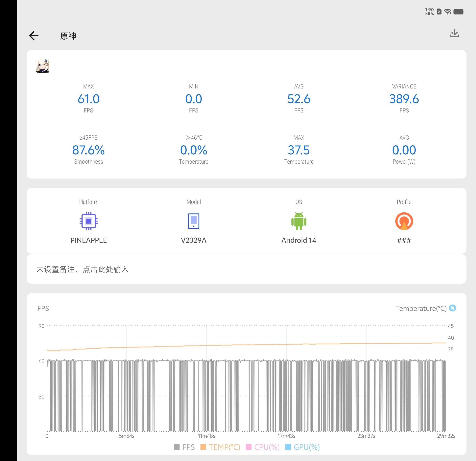Image resolution: width=476 pixels, height=461 pixels.
Task: Click the PINEAPPLE platform label
Action: pyautogui.click(x=89, y=240)
